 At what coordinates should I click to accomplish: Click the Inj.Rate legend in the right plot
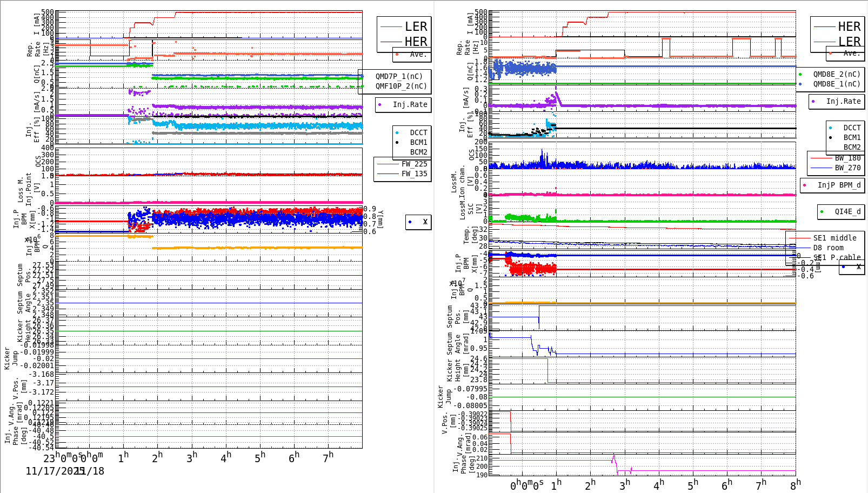tap(844, 101)
